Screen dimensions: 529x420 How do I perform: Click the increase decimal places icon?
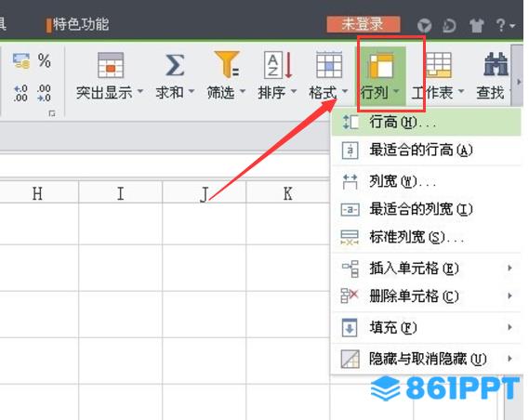(x=20, y=93)
